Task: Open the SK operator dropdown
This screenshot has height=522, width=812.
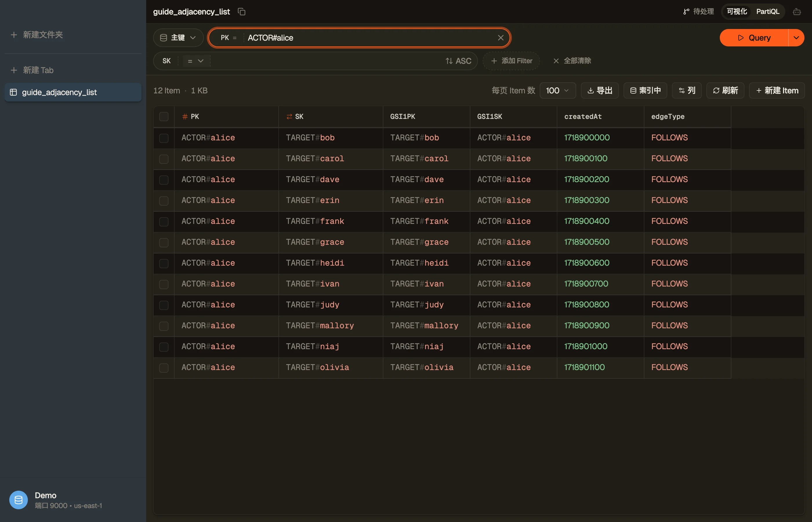Action: click(x=196, y=61)
